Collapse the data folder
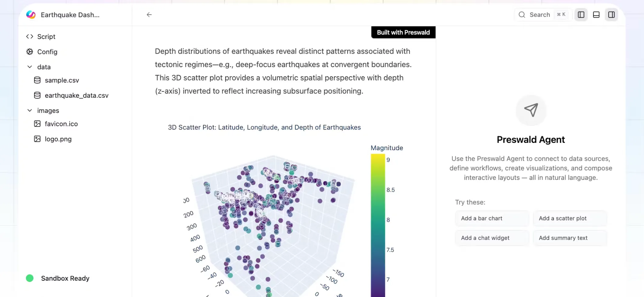 click(29, 67)
